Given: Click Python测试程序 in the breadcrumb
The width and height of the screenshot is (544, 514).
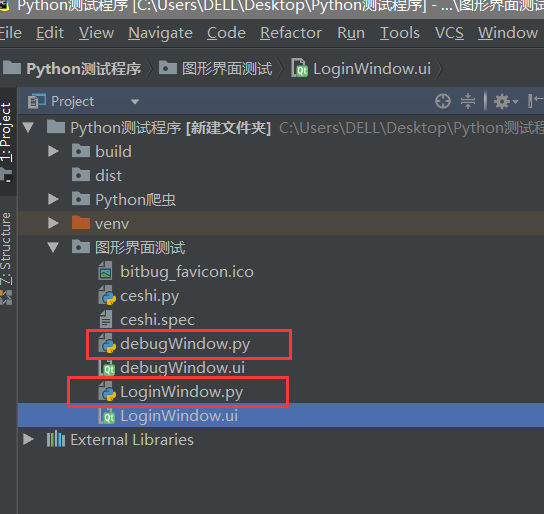Looking at the screenshot, I should point(84,69).
